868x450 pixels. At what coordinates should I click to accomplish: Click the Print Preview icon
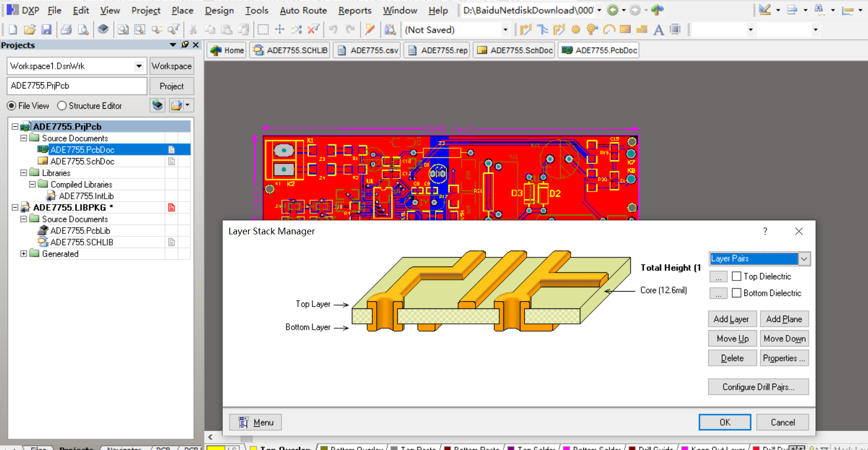83,30
